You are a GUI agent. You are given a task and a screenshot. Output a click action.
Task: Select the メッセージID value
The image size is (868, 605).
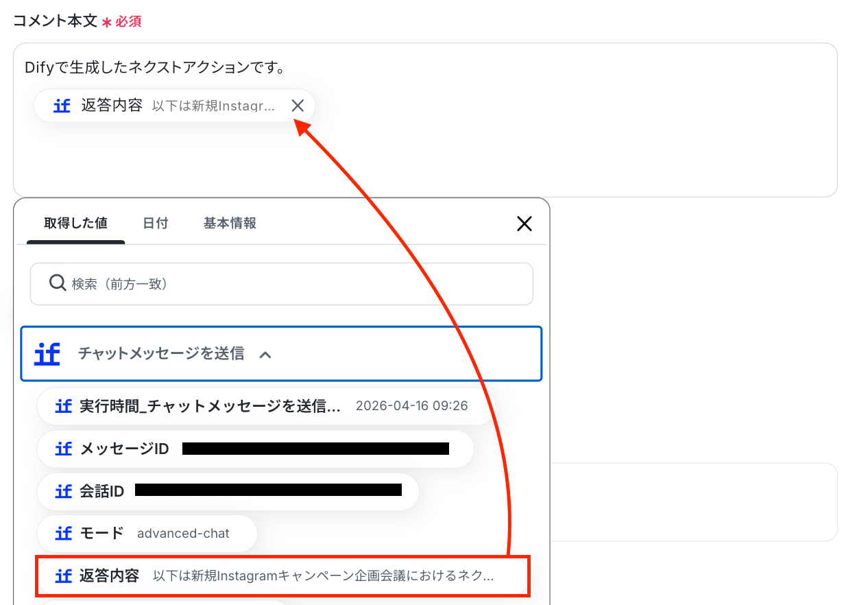click(x=255, y=449)
